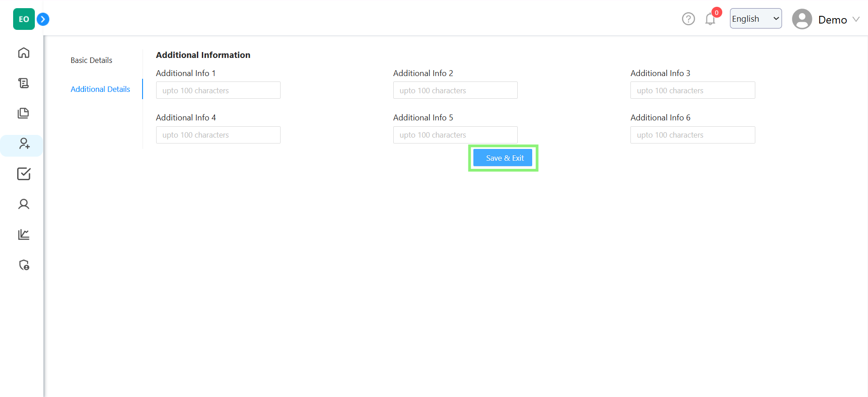Image resolution: width=868 pixels, height=397 pixels.
Task: Click the help question mark icon
Action: pos(688,19)
